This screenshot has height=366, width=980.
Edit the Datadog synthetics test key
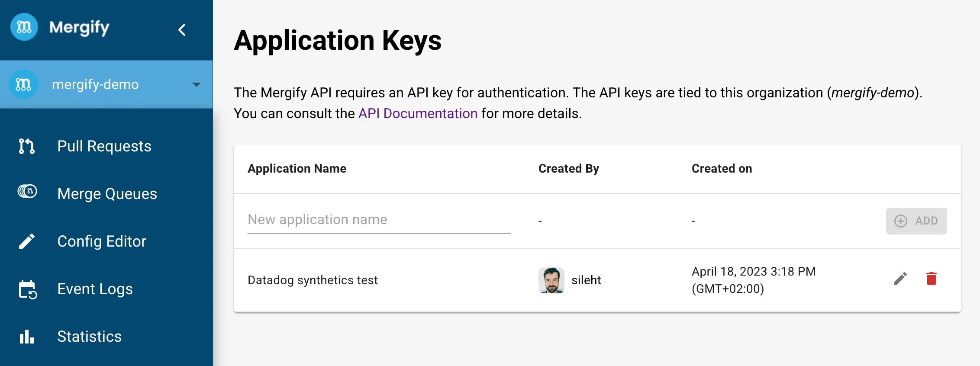[900, 279]
